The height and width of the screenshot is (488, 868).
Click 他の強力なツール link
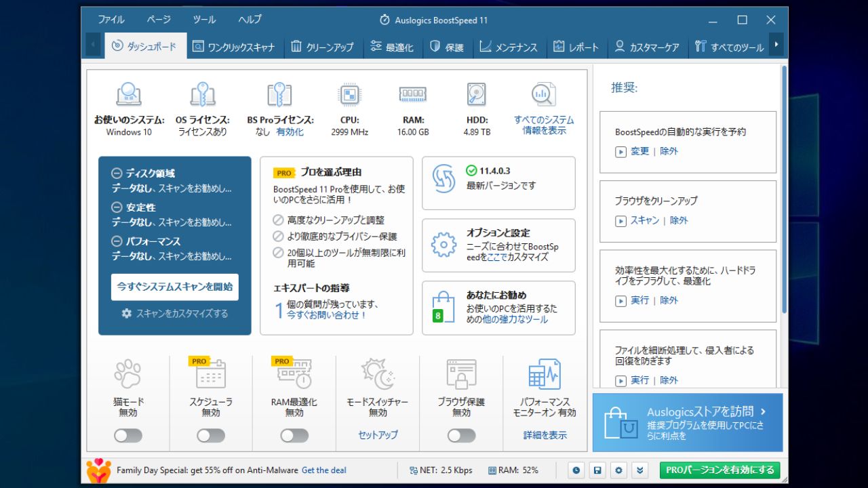click(x=515, y=319)
